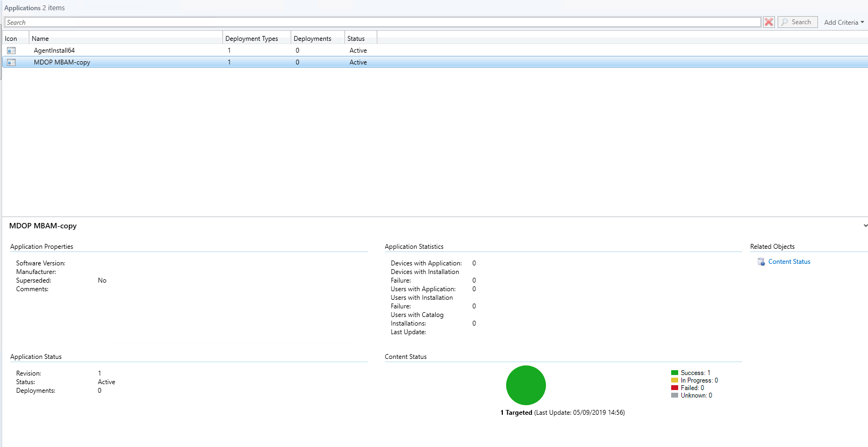Click the red X clear search icon
The width and height of the screenshot is (868, 447).
(769, 22)
